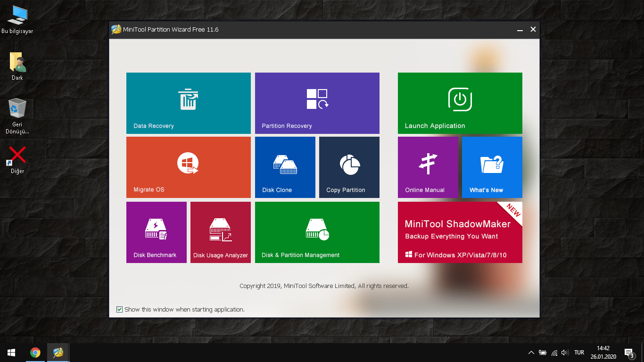
Task: Open the Disk Clone tile
Action: 285,167
